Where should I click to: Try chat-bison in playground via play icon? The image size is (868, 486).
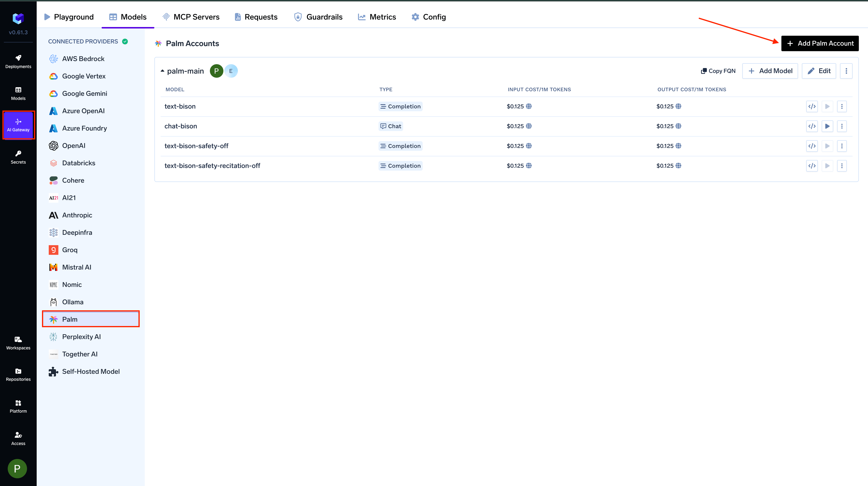click(x=827, y=126)
